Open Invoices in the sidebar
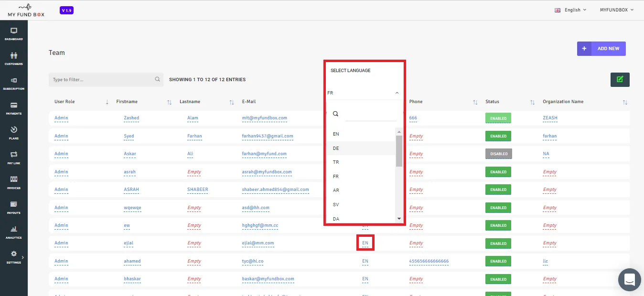The height and width of the screenshot is (296, 644). pyautogui.click(x=14, y=182)
